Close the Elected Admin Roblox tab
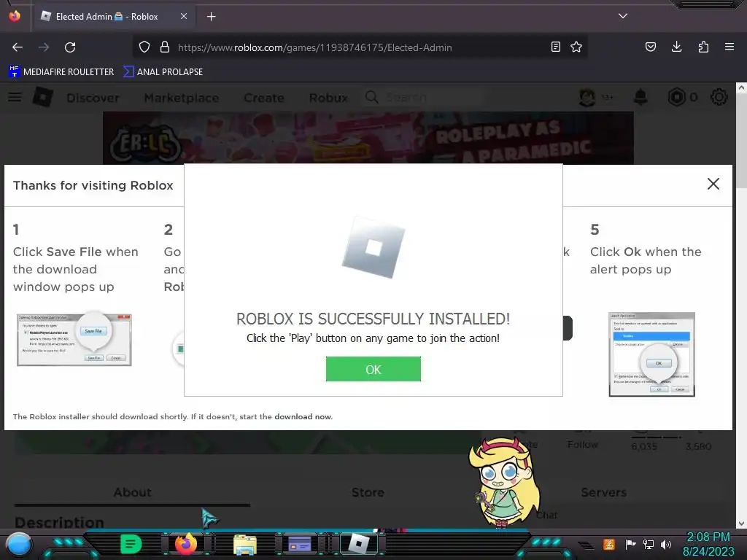Viewport: 747px width, 560px height. click(184, 16)
